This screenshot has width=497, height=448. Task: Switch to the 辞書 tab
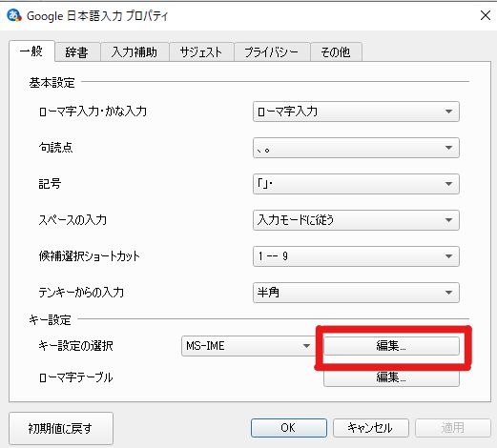[x=77, y=52]
